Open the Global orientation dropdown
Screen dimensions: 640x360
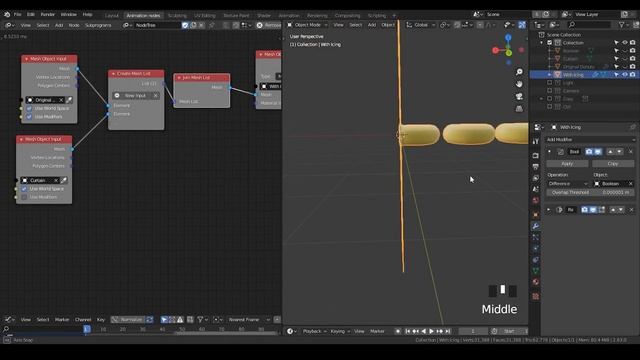tap(420, 25)
